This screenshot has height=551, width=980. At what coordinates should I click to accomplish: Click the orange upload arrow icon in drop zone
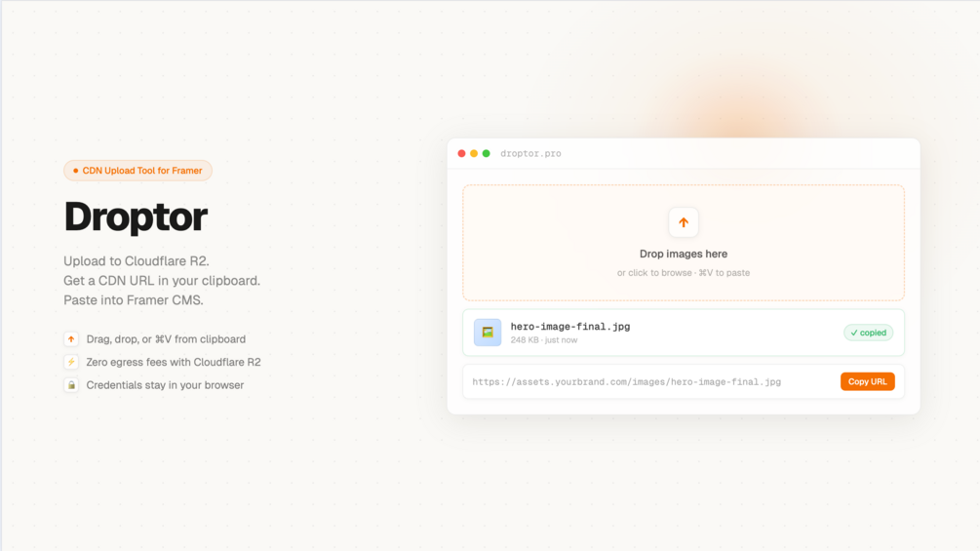[684, 222]
